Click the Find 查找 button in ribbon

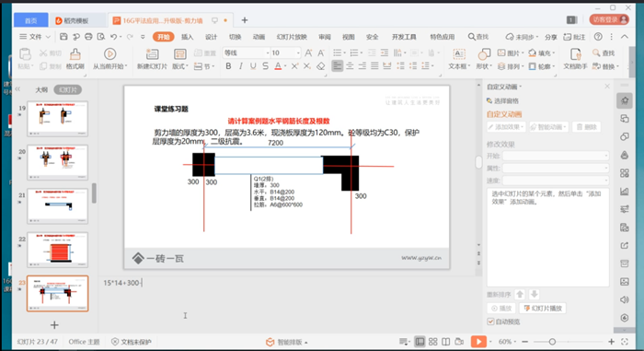coord(604,53)
